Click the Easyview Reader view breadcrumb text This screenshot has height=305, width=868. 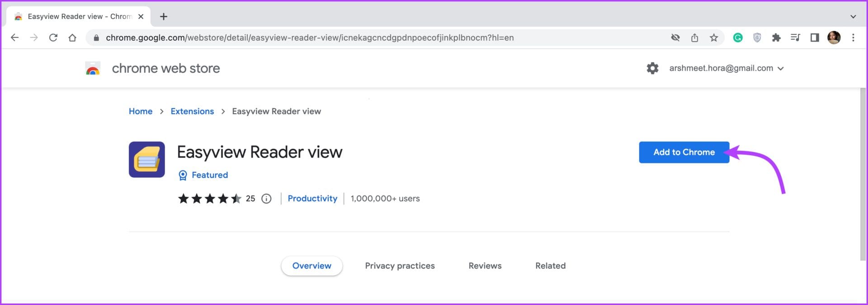[276, 111]
